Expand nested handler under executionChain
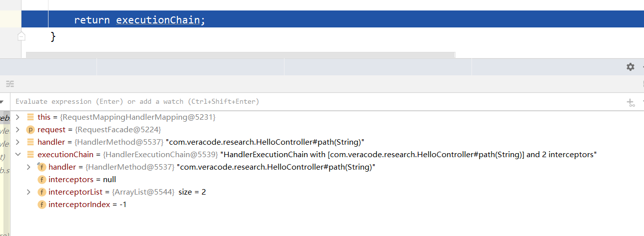The image size is (644, 236). click(29, 167)
